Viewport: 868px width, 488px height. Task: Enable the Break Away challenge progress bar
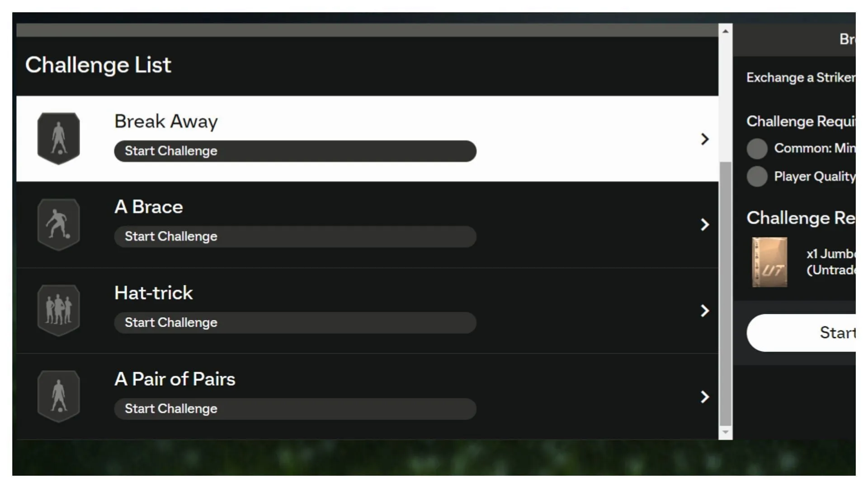(x=296, y=150)
